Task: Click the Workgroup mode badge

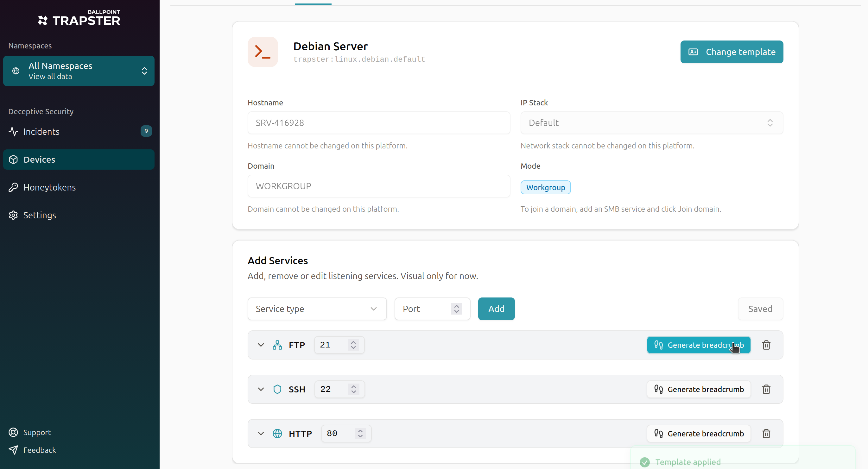Action: tap(546, 188)
